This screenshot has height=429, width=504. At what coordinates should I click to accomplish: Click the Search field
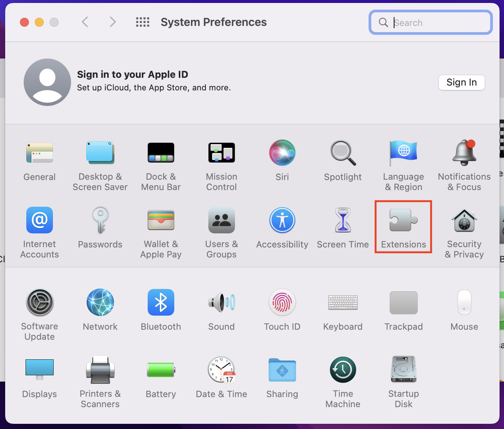pyautogui.click(x=431, y=23)
